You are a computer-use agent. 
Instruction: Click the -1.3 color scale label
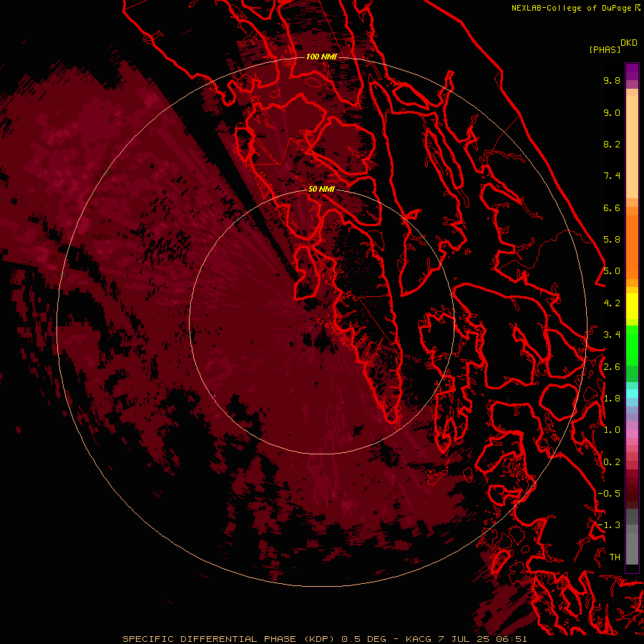(x=609, y=525)
